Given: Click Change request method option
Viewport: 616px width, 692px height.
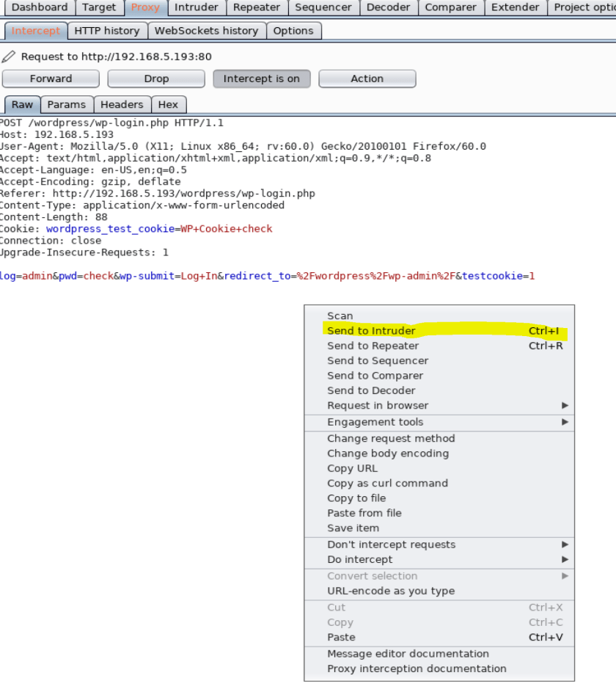Looking at the screenshot, I should [x=390, y=438].
